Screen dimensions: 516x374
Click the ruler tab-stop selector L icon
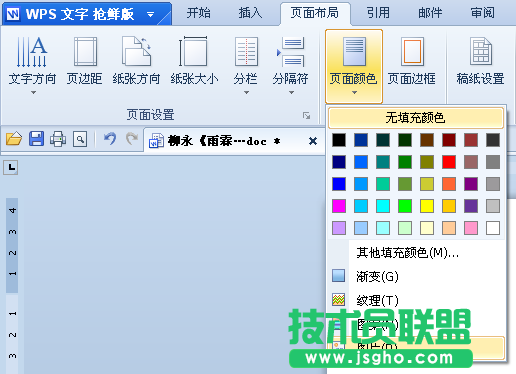coord(11,167)
